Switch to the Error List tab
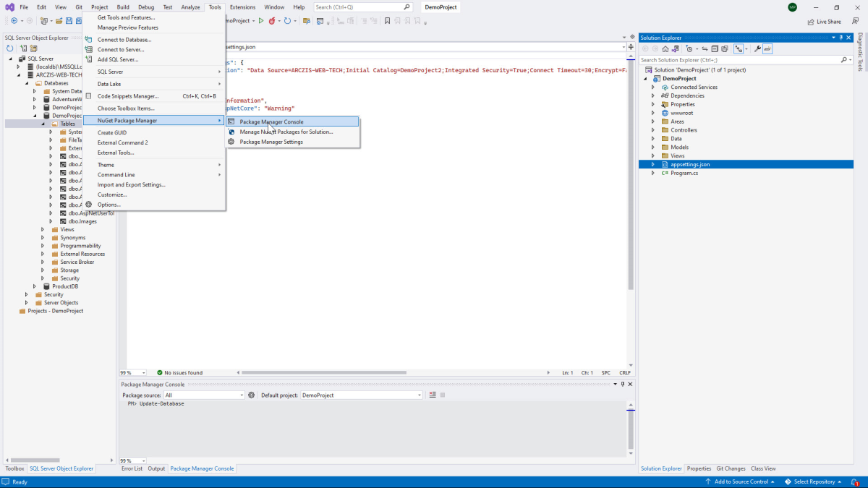Screen dimensions: 868x488 (x=132, y=468)
